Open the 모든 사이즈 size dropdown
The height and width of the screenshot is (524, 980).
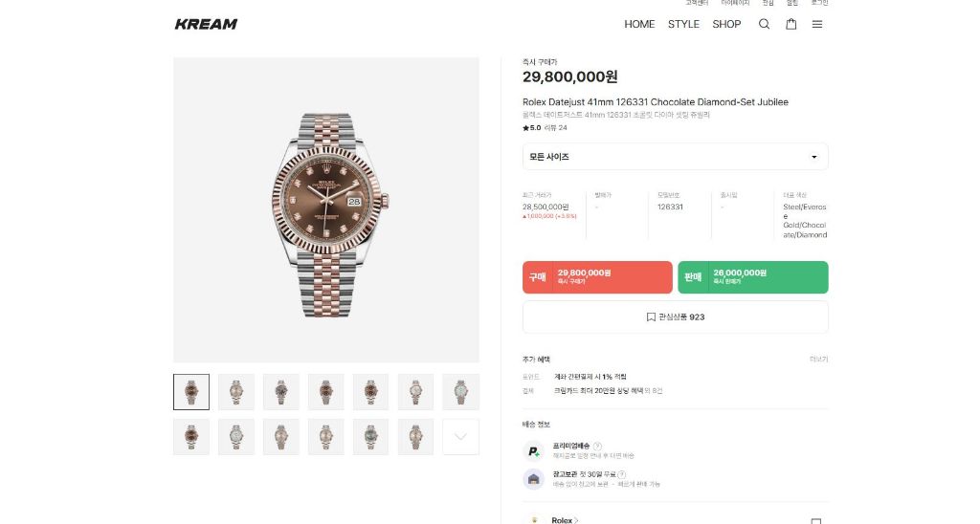pos(675,157)
